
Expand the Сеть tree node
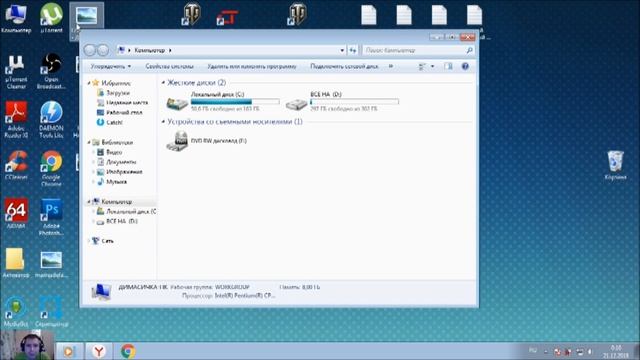click(x=89, y=241)
